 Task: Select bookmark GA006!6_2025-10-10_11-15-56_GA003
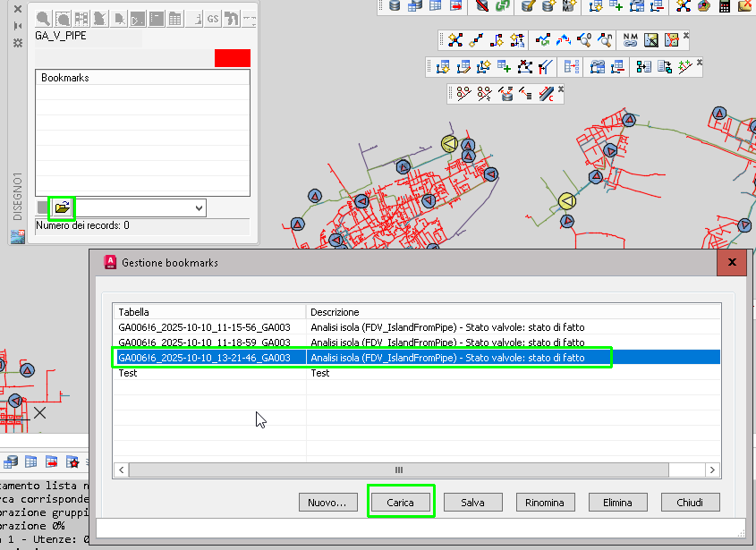click(417, 327)
